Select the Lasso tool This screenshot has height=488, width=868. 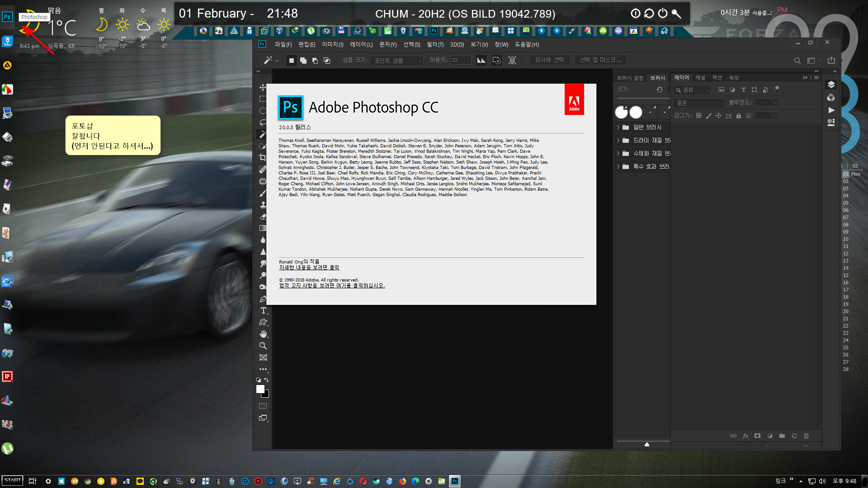263,122
